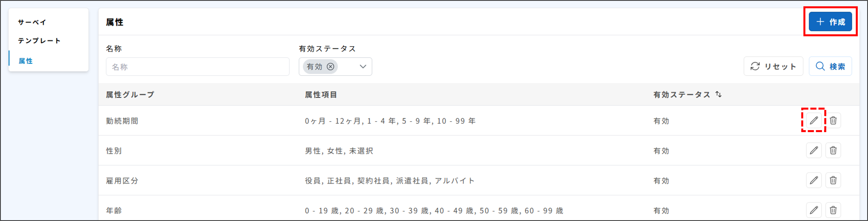Click the リセット button

(x=773, y=66)
